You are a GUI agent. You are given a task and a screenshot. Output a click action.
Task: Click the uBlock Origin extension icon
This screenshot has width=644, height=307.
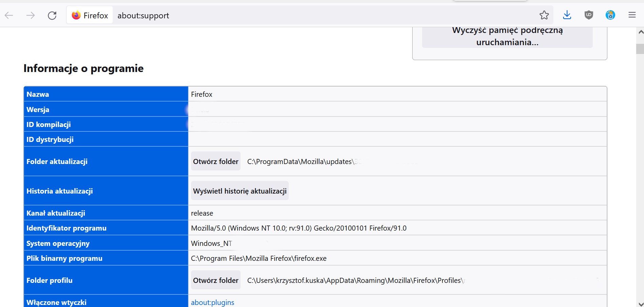[x=588, y=15]
